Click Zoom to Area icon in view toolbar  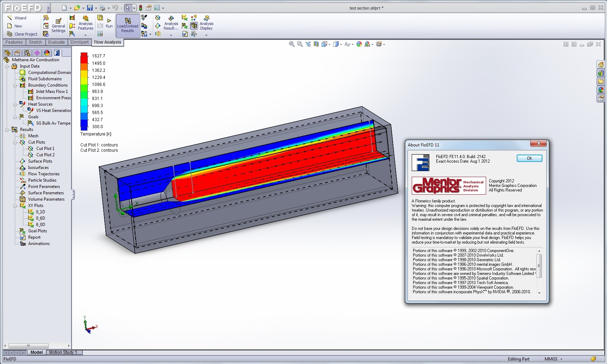300,44
